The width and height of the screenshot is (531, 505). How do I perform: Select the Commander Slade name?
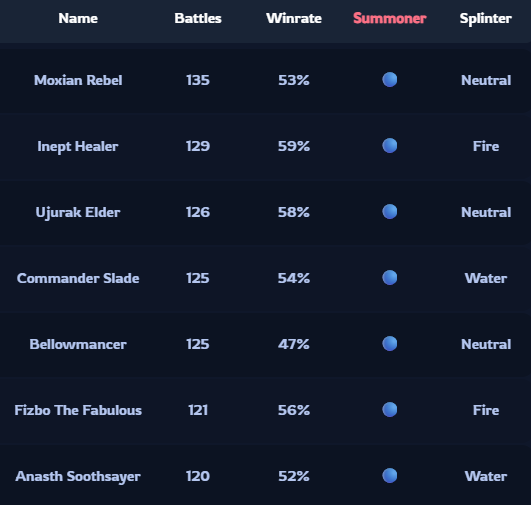(x=78, y=278)
